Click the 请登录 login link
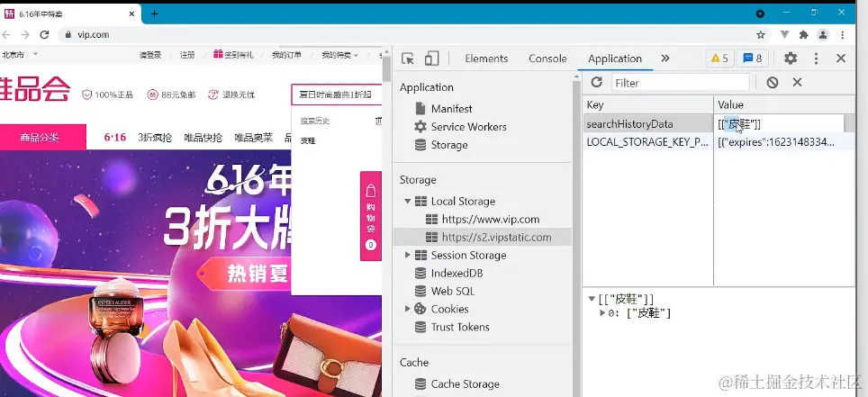This screenshot has height=397, width=868. coord(150,55)
